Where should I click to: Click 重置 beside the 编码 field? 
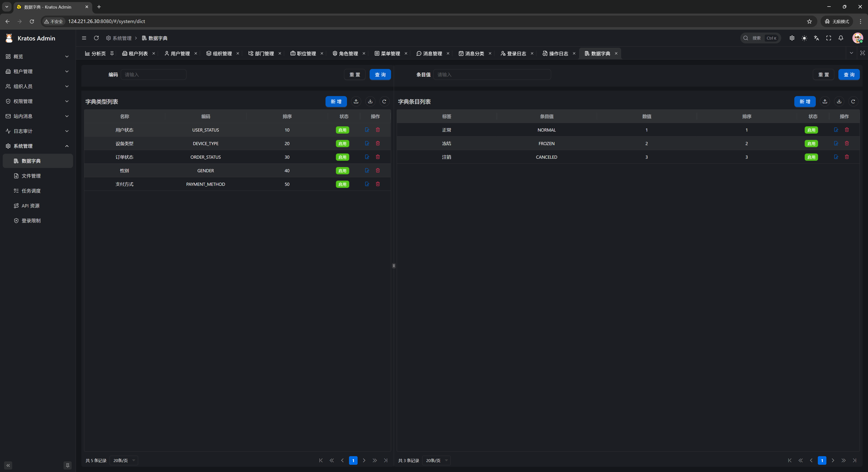click(x=354, y=74)
